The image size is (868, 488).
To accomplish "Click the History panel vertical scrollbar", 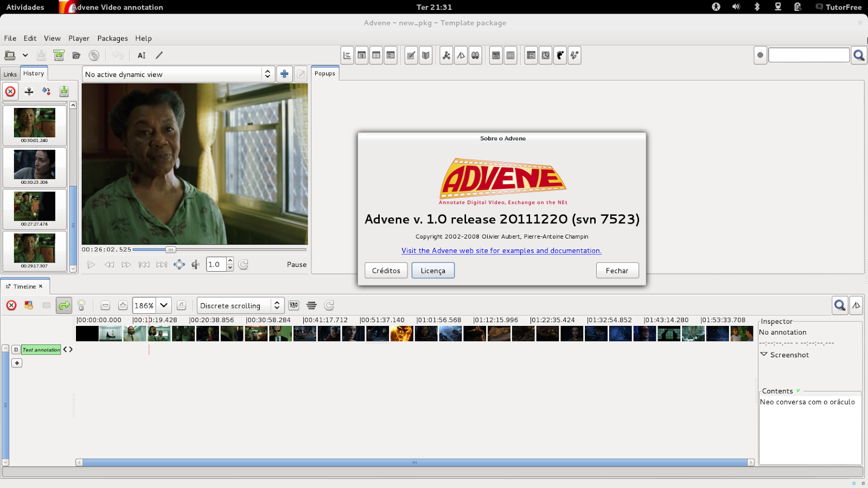I will [x=73, y=187].
